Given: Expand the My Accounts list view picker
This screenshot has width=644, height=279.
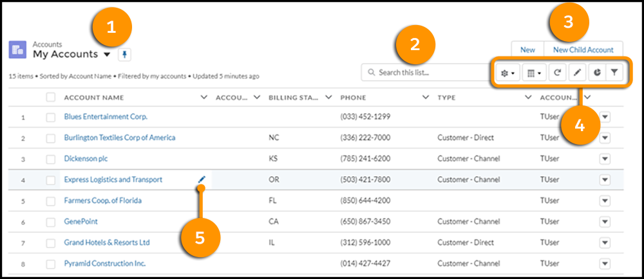Looking at the screenshot, I should 106,55.
